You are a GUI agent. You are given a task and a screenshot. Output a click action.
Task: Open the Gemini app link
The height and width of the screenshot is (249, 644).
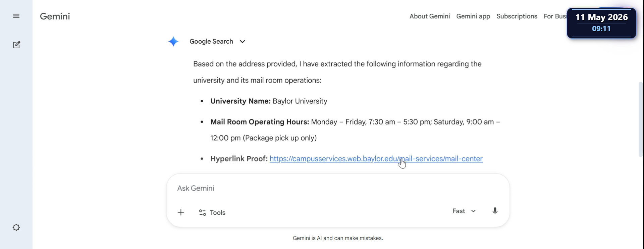[473, 16]
